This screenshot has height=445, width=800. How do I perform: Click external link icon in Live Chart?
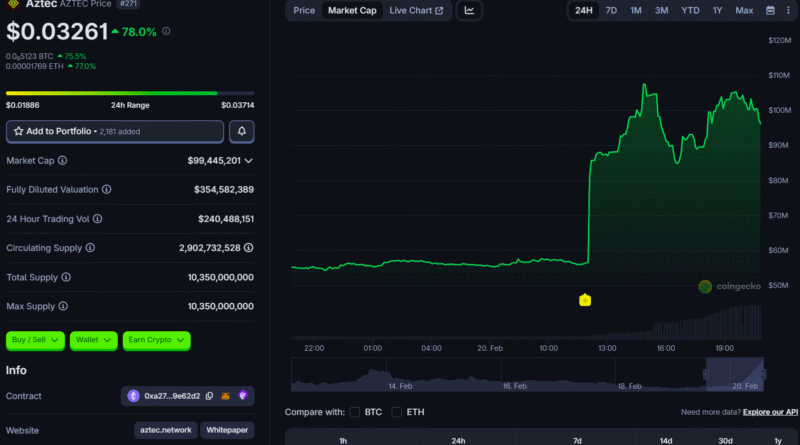439,11
